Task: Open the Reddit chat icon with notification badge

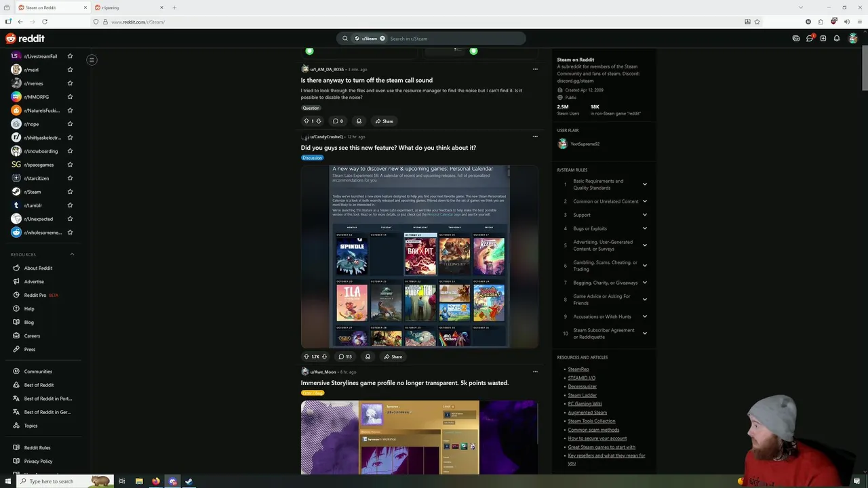Action: click(810, 39)
